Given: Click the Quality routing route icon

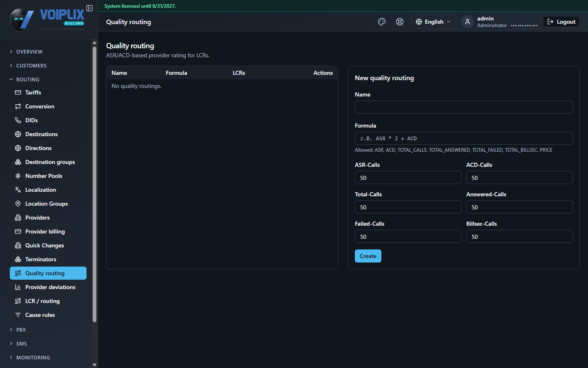Looking at the screenshot, I should coord(18,273).
